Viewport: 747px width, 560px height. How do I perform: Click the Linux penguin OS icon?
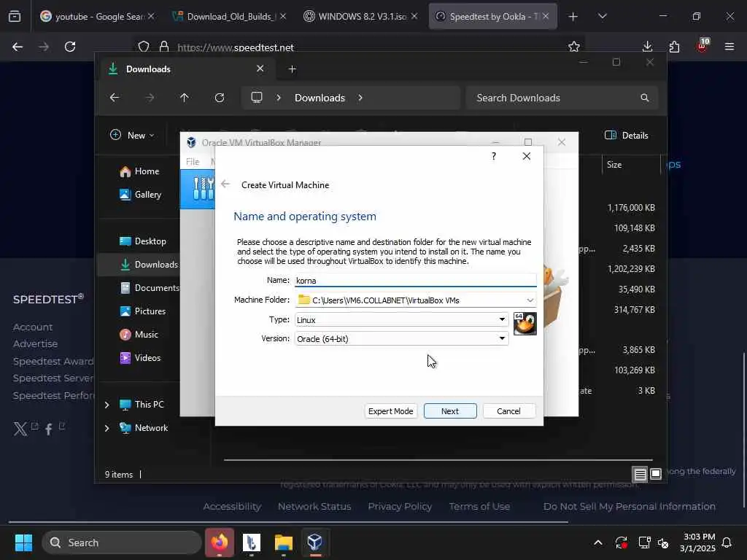(x=525, y=324)
